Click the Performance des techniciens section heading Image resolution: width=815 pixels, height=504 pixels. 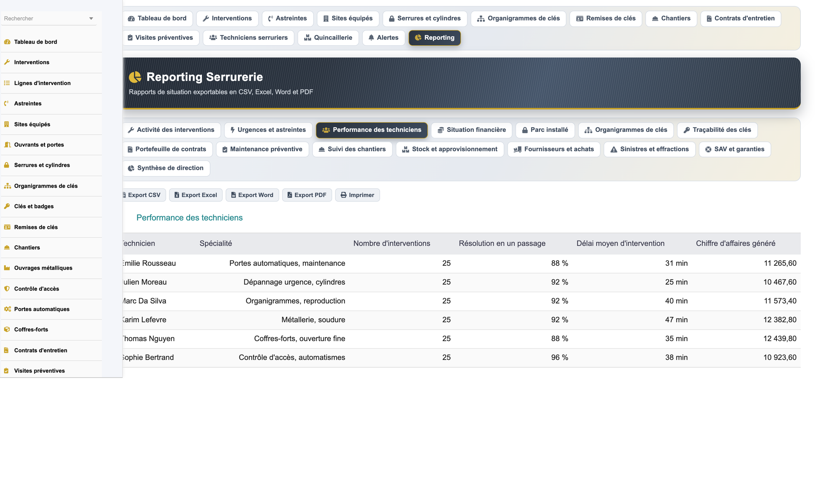pyautogui.click(x=189, y=218)
